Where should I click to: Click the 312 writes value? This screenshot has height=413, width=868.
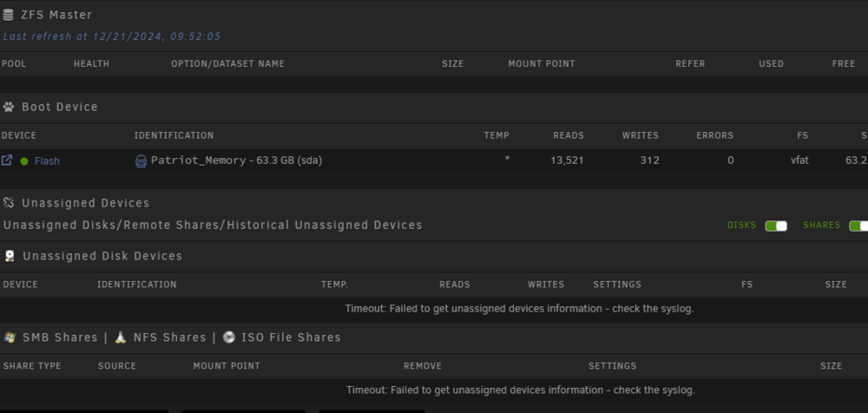(650, 161)
